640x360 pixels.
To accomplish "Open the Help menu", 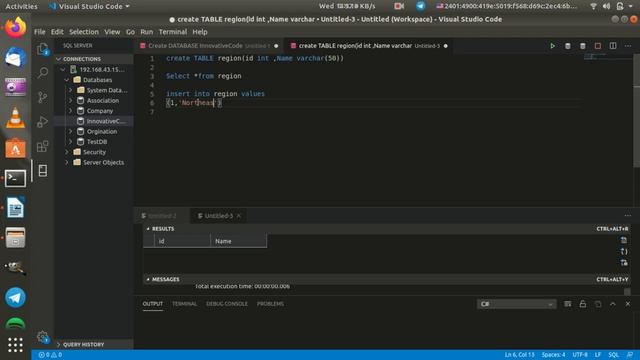I will click(x=200, y=32).
